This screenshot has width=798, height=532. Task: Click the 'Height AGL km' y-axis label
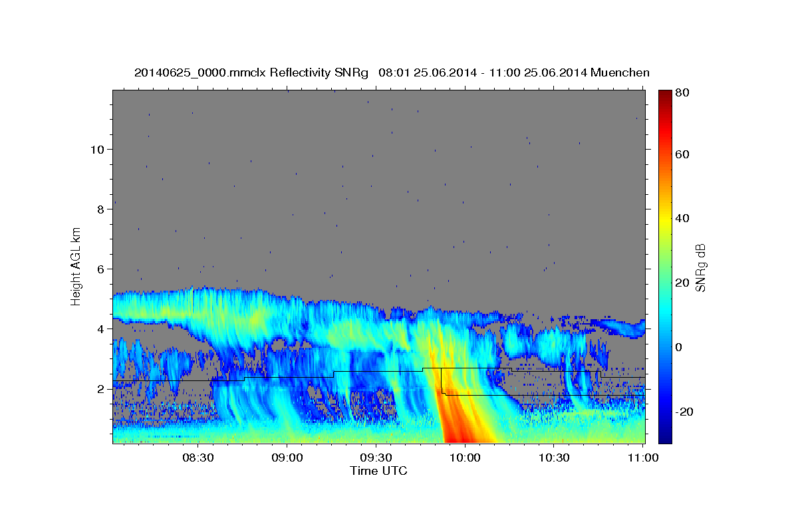point(76,267)
